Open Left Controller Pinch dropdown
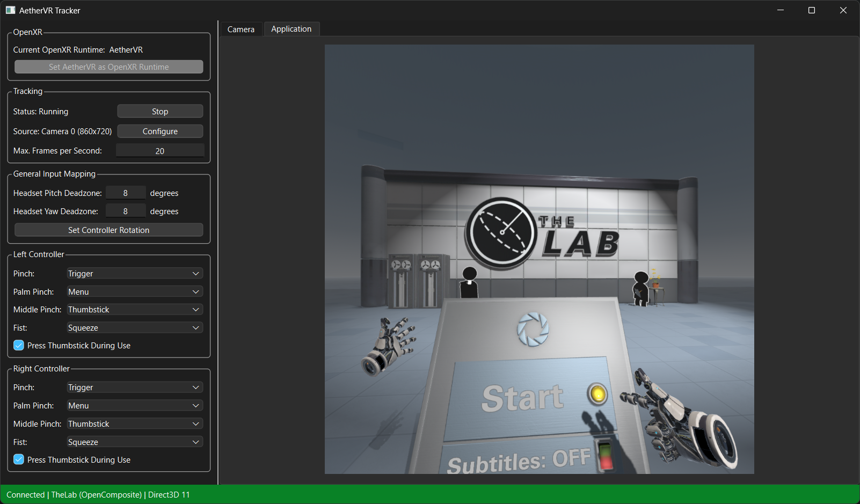This screenshot has width=860, height=504. click(x=135, y=274)
